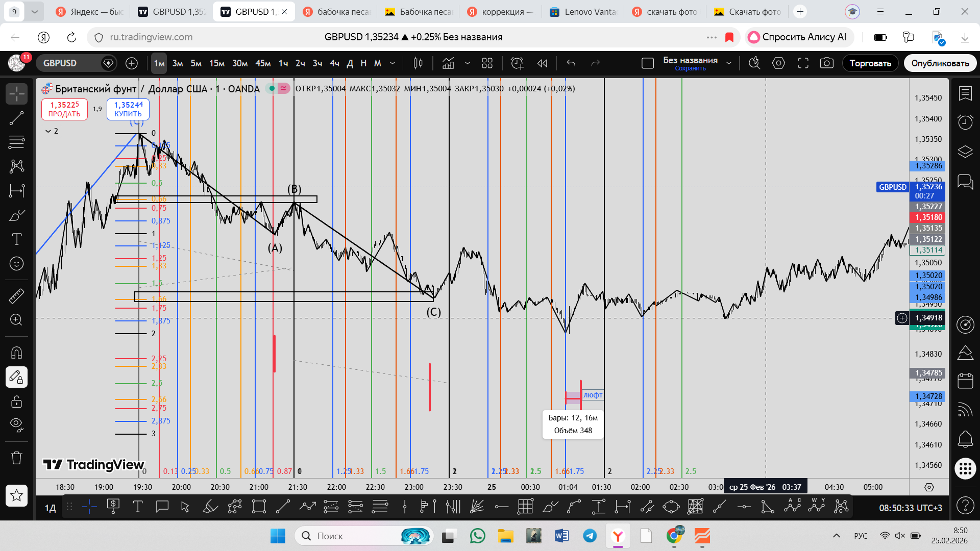Click the Торговать button
Viewport: 980px width, 551px height.
(x=870, y=63)
